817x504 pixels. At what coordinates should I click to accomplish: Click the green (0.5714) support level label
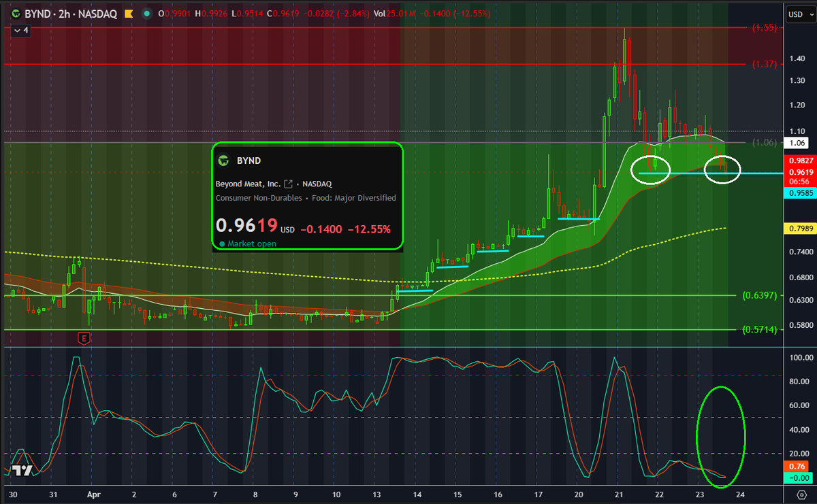click(x=760, y=329)
